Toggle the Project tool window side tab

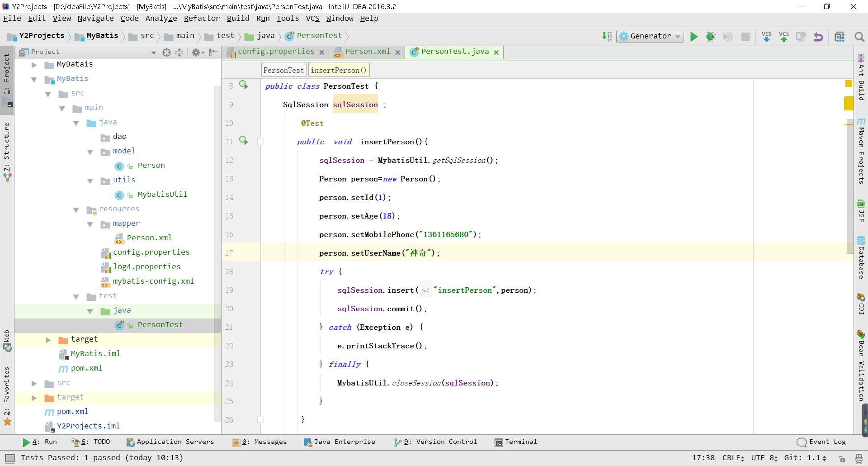click(x=6, y=75)
